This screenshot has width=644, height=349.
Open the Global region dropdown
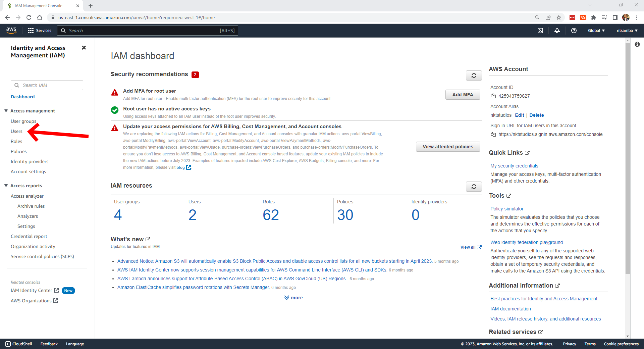pos(596,31)
